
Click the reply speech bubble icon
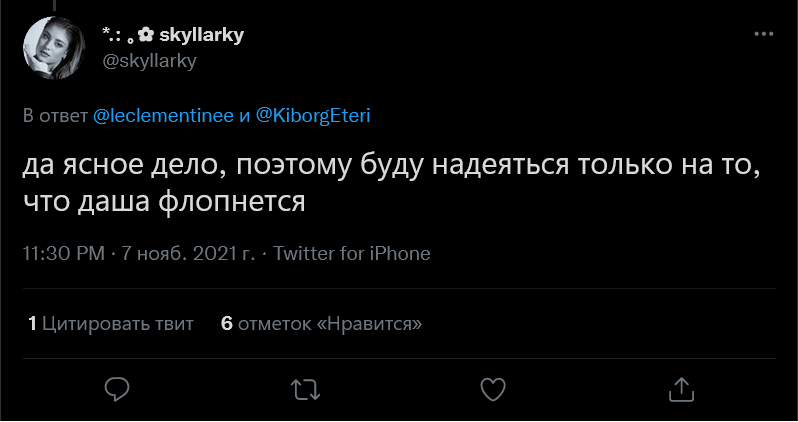[117, 387]
